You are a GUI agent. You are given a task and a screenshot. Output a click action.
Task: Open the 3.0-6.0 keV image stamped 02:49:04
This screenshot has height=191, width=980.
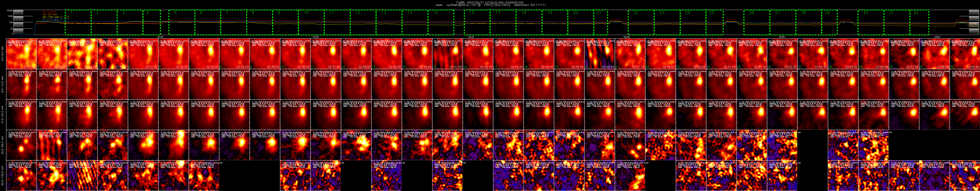pyautogui.click(x=661, y=54)
